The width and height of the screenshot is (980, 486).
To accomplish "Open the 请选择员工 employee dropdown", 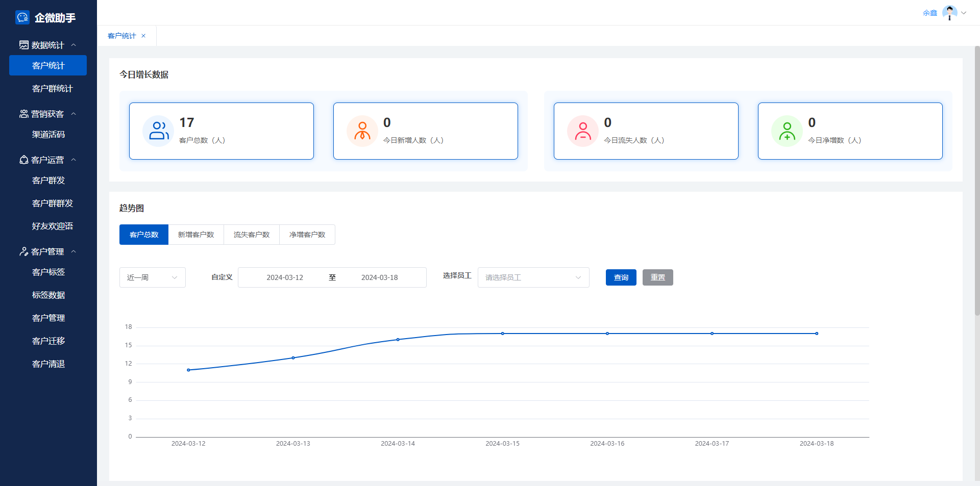I will 533,277.
